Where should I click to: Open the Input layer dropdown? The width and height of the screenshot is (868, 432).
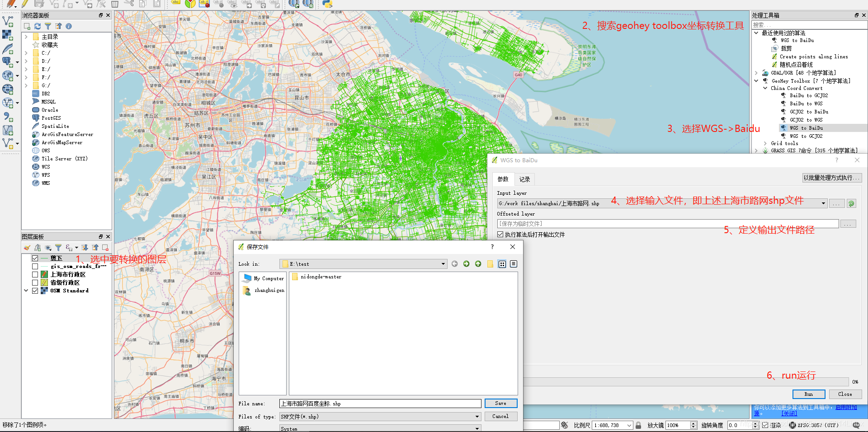coord(823,203)
